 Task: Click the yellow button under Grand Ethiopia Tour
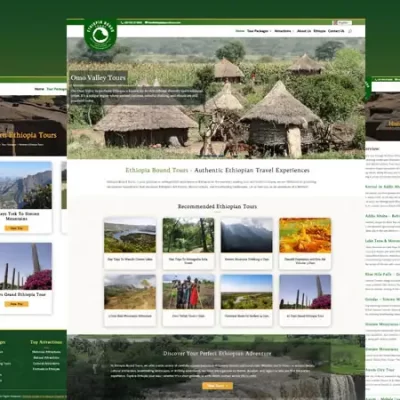[17, 304]
